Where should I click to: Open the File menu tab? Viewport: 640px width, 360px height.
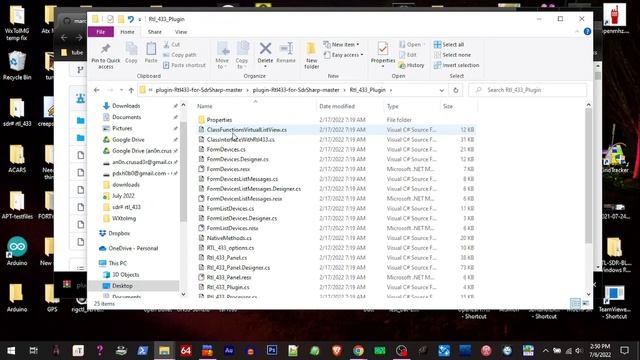[101, 31]
